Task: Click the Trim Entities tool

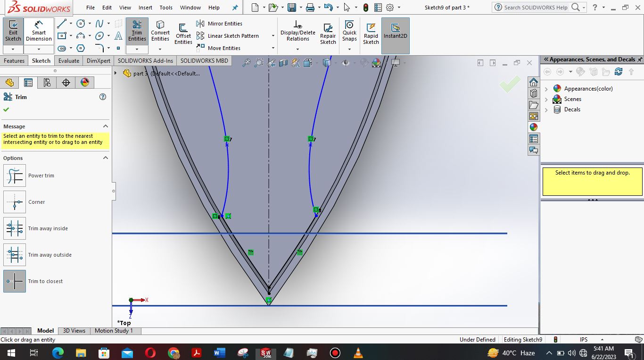Action: coord(137,31)
